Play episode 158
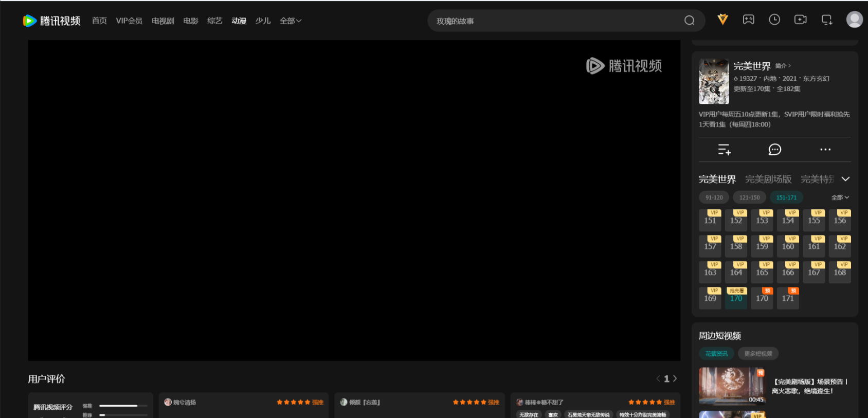868x418 pixels. (x=736, y=246)
